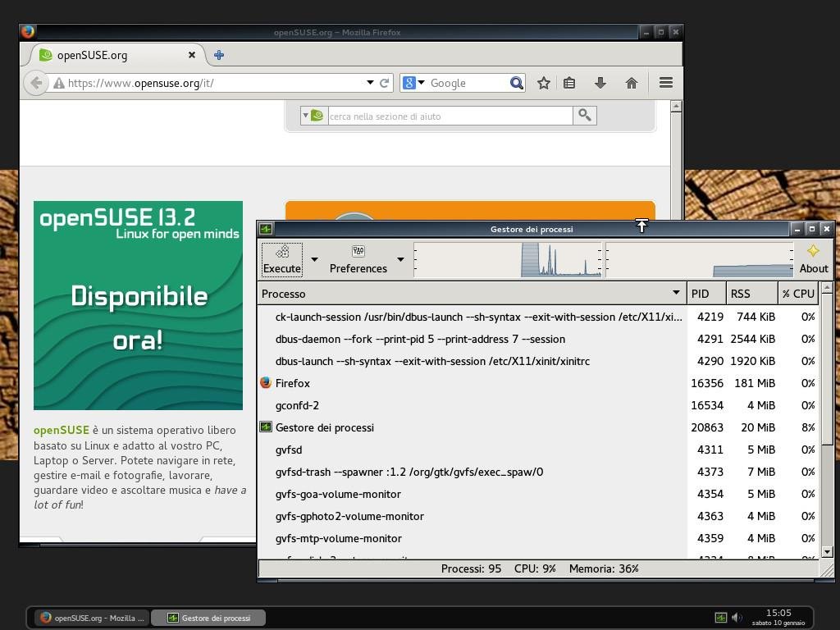Open the Firefox hamburger menu
Viewport: 840px width, 630px height.
pyautogui.click(x=666, y=83)
